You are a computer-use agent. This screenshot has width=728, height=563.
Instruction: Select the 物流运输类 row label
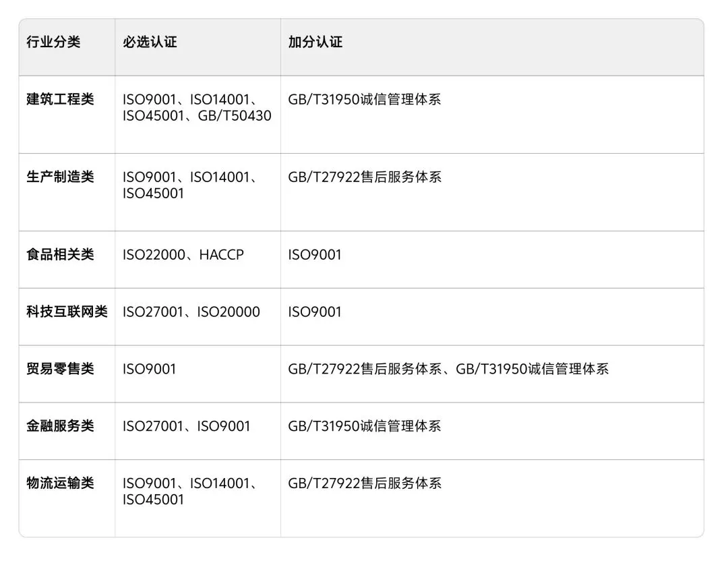[x=61, y=483]
